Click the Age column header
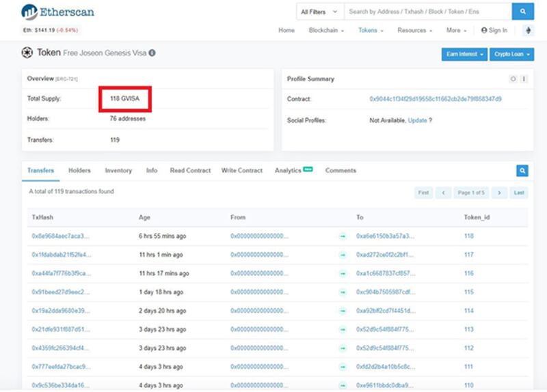547x392 pixels. [x=144, y=217]
